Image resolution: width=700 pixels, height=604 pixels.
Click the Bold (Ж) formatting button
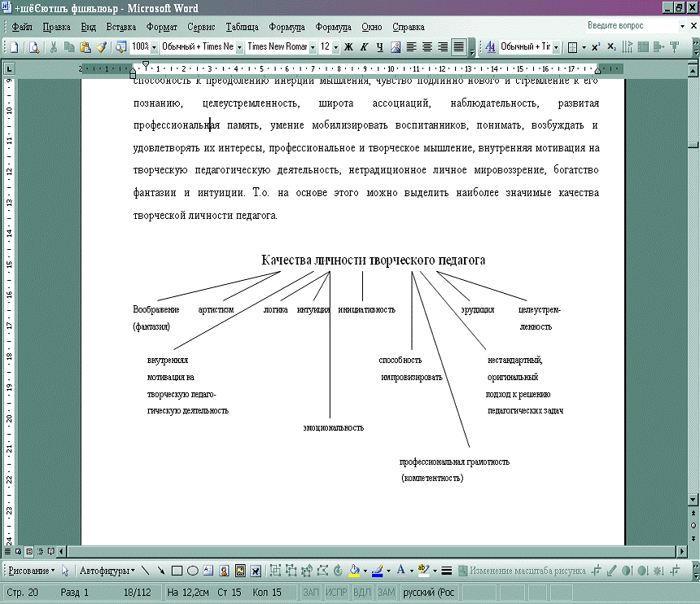pyautogui.click(x=348, y=47)
